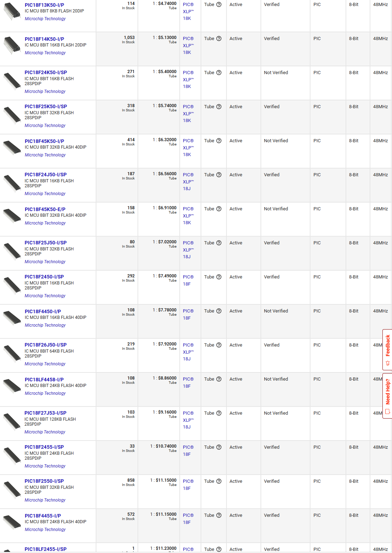This screenshot has height=553, width=392.
Task: Open PIC XLP 18J series link for PIC18F27J53-I/SP
Action: (x=188, y=420)
